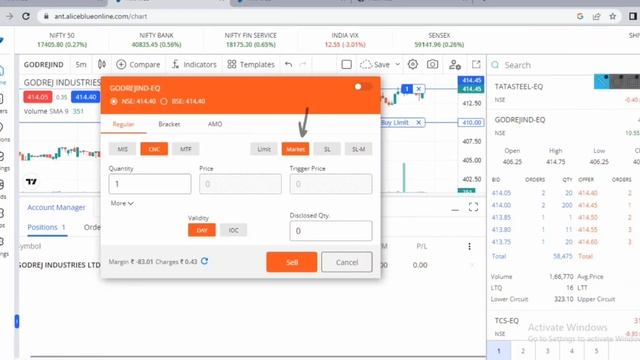Switch to watchlist page 5
640x360 pixels.
click(596, 351)
